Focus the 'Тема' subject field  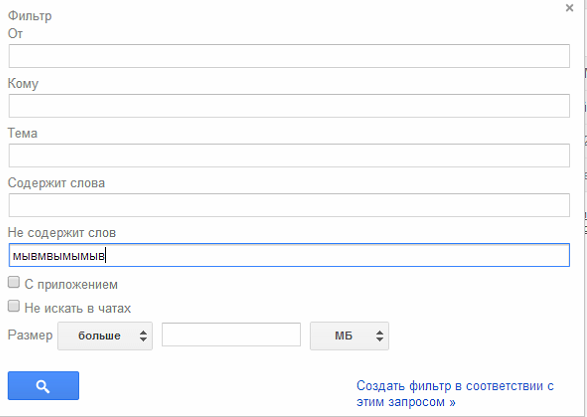[x=289, y=155]
